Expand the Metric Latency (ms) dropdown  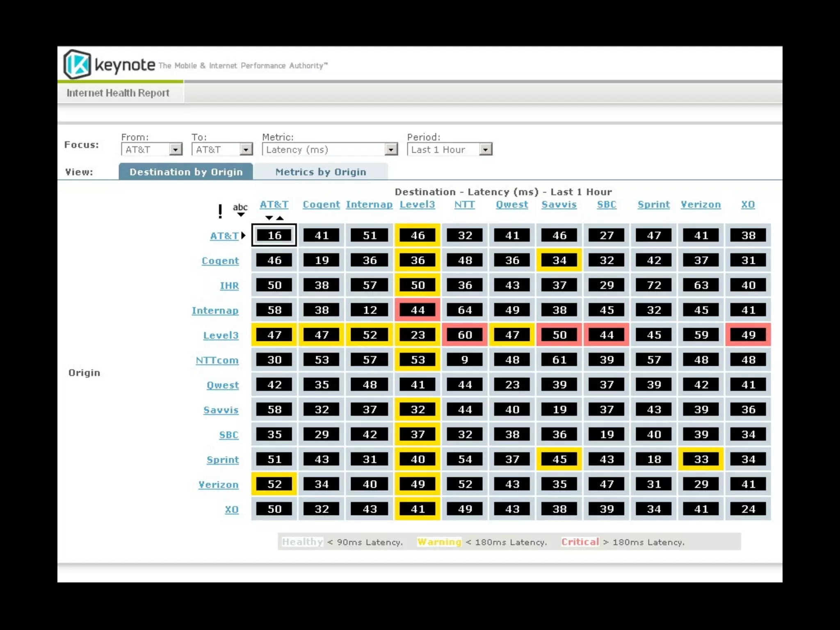click(391, 149)
